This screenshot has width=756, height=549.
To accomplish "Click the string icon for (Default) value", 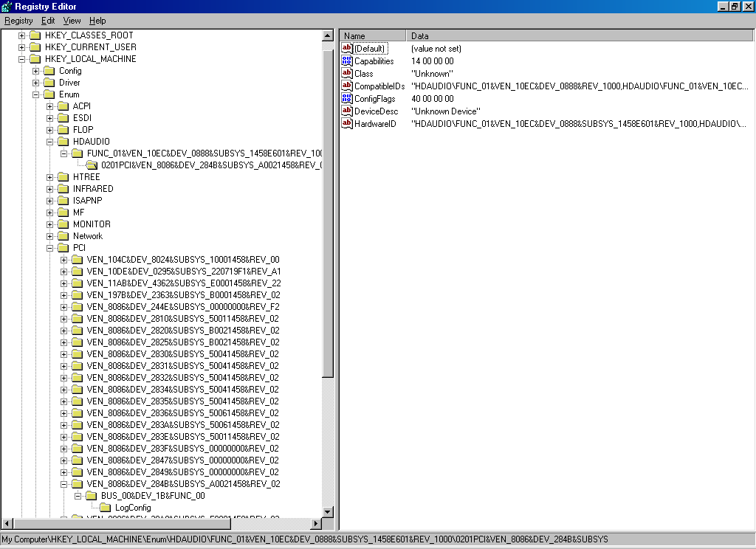I will [347, 48].
